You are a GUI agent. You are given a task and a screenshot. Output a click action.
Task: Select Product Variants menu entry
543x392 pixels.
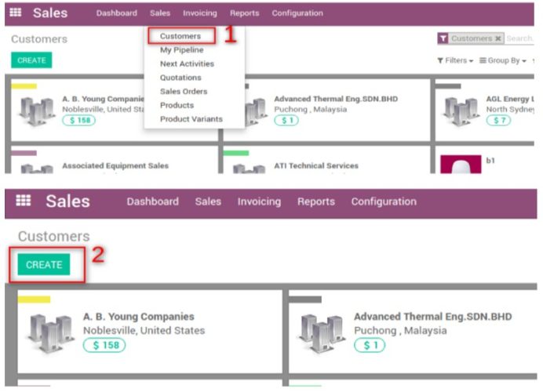191,119
